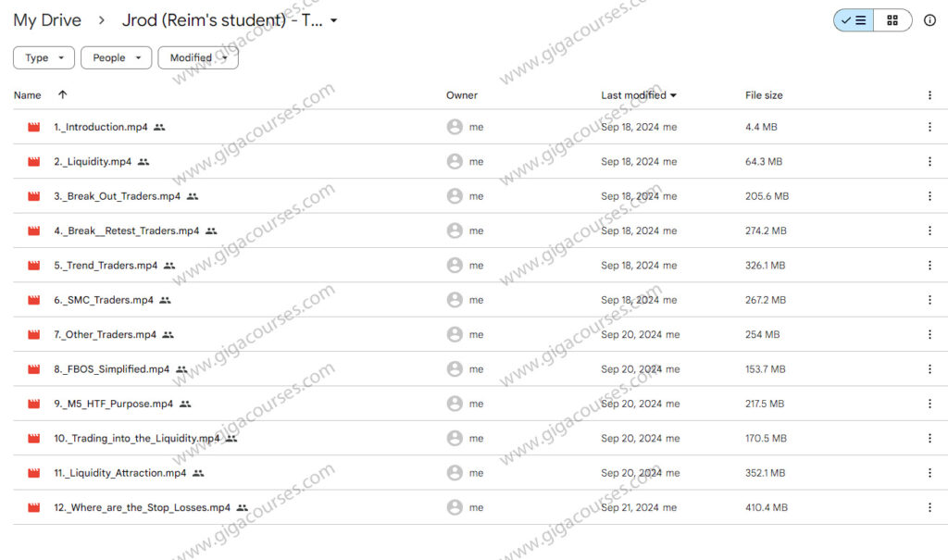948x560 pixels.
Task: Switch to grid layout view
Action: click(x=892, y=20)
